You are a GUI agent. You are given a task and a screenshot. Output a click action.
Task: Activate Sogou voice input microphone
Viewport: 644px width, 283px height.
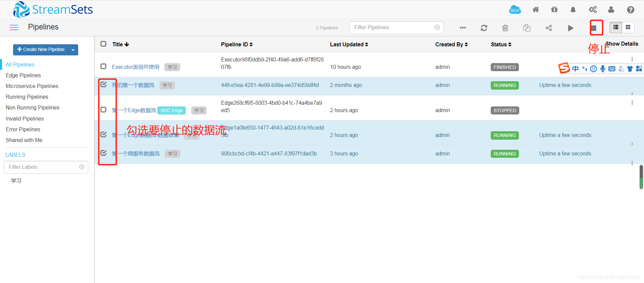603,69
